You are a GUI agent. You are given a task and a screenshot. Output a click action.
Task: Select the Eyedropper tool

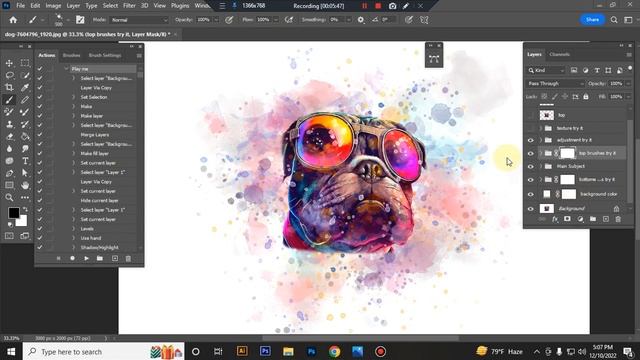(25, 87)
